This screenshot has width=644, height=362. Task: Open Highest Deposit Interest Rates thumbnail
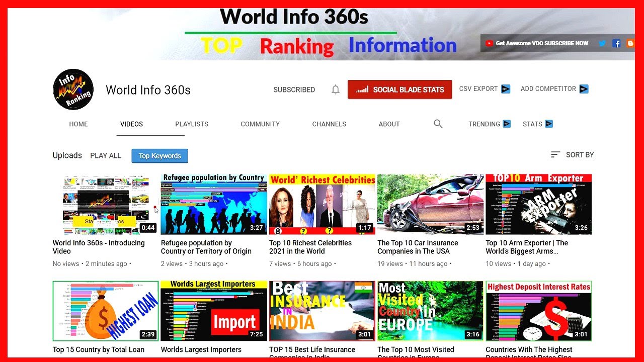pyautogui.click(x=538, y=311)
